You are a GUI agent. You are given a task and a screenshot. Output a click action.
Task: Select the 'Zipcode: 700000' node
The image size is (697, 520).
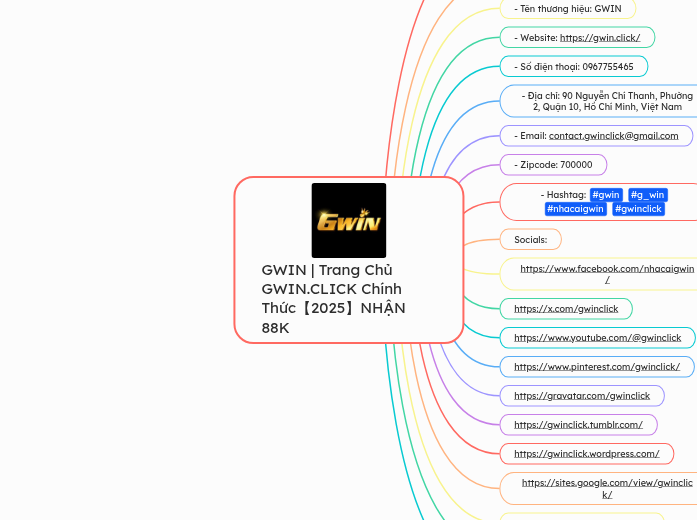553,165
